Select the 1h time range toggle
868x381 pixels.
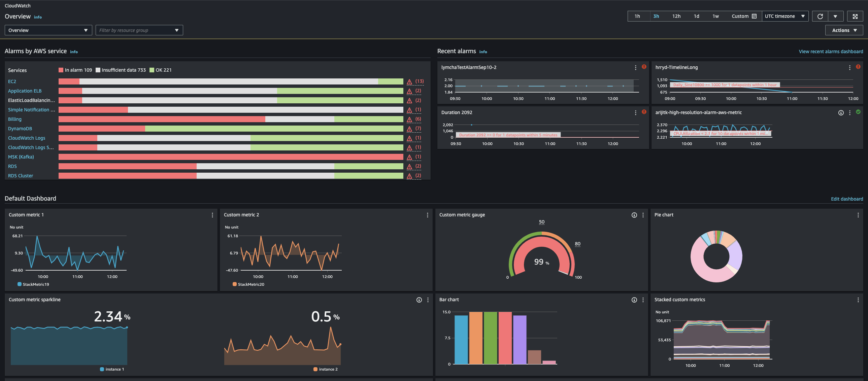click(x=637, y=16)
